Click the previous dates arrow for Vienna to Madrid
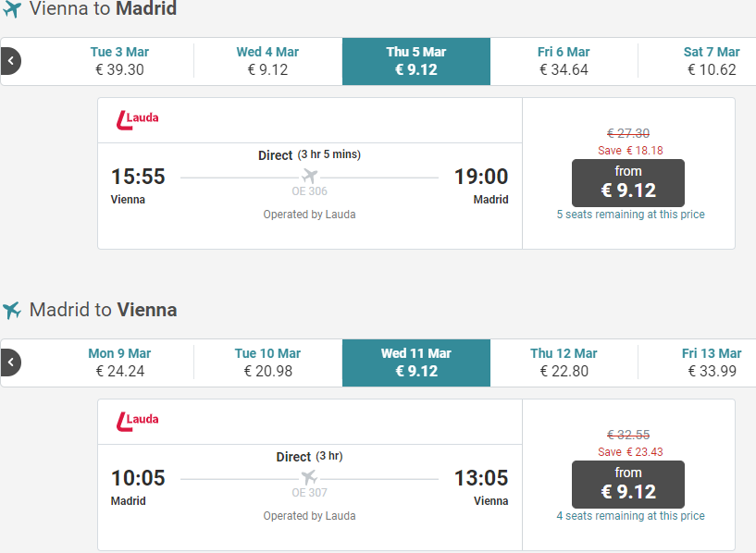Screen dimensions: 756x553 pos(10,62)
